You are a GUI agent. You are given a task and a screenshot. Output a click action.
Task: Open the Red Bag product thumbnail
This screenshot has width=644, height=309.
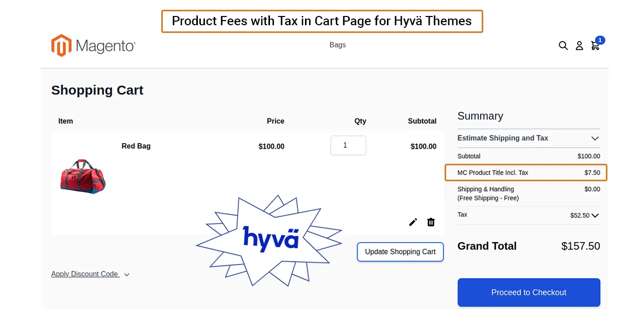coord(83,176)
